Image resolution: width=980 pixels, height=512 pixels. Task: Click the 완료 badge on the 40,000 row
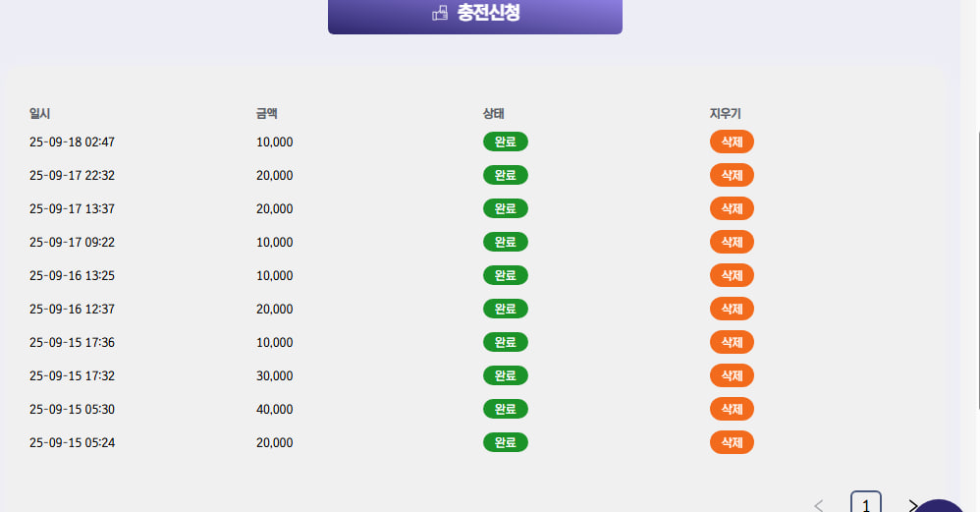click(505, 409)
